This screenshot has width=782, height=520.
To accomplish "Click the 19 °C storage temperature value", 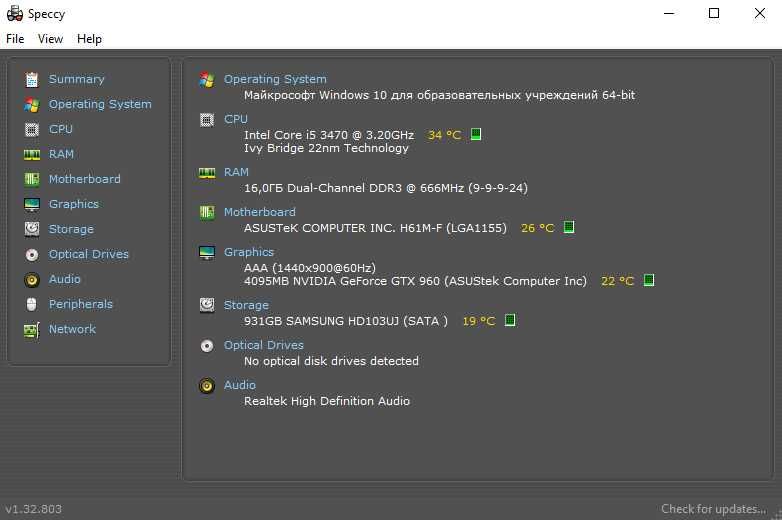I will tap(479, 321).
